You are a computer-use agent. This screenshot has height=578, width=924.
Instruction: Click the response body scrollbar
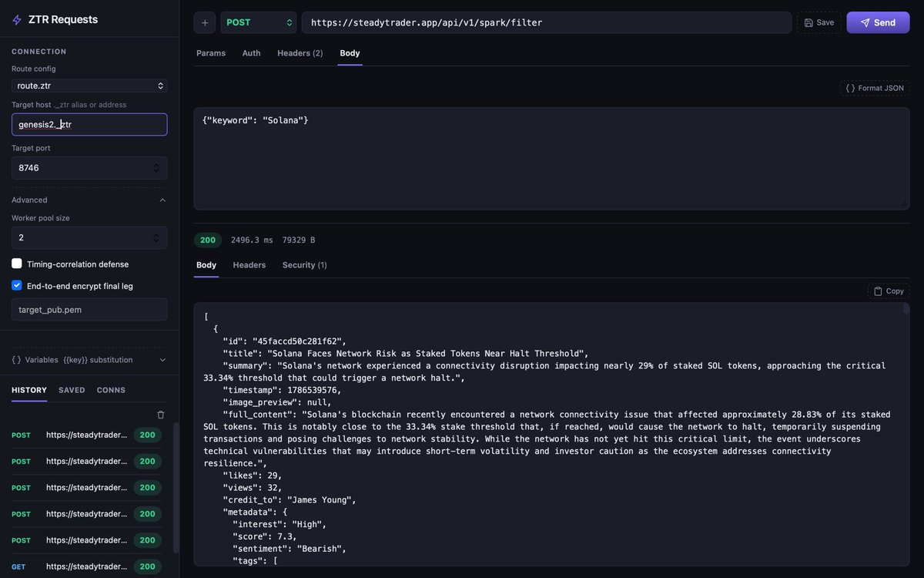tap(906, 308)
